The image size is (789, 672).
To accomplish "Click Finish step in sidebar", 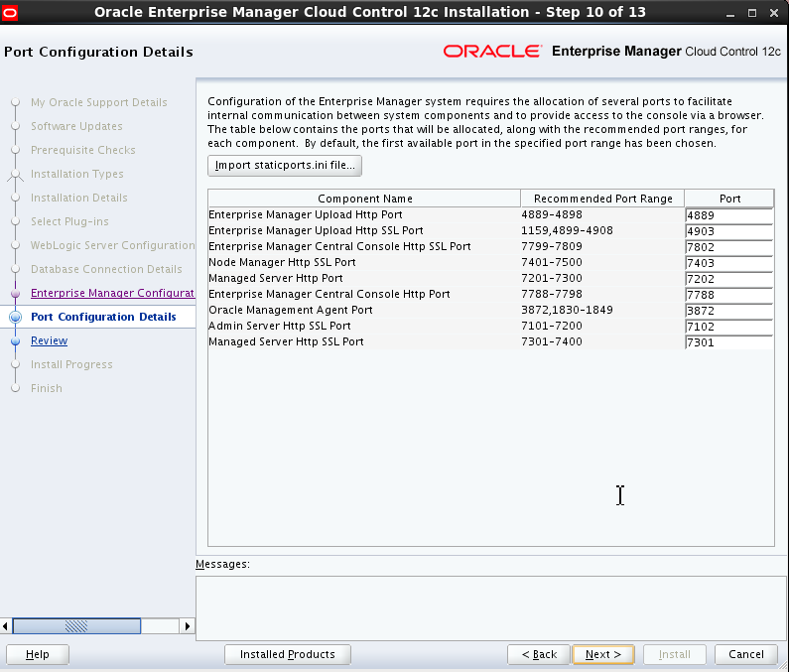I will 47,388.
